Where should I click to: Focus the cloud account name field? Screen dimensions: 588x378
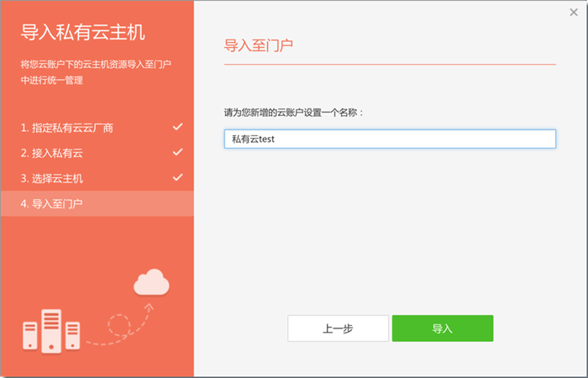tap(390, 139)
